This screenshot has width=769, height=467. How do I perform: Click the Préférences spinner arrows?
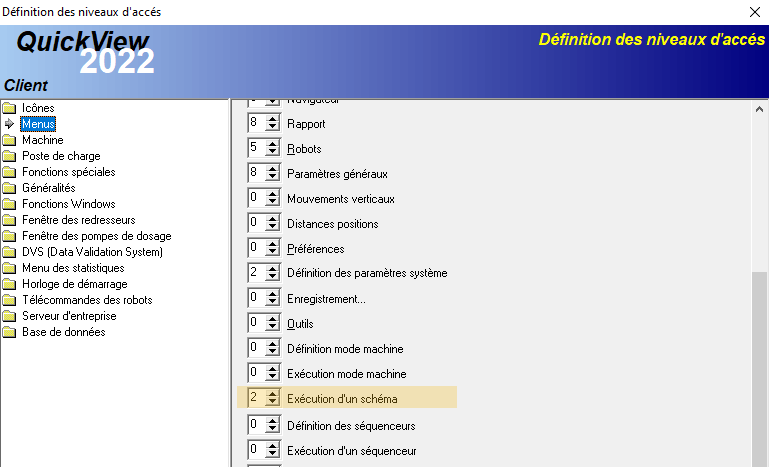click(273, 248)
